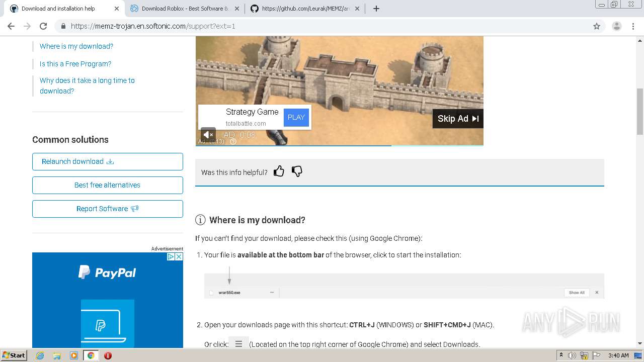
Task: Launch Internet Explorer from taskbar
Action: 40,355
